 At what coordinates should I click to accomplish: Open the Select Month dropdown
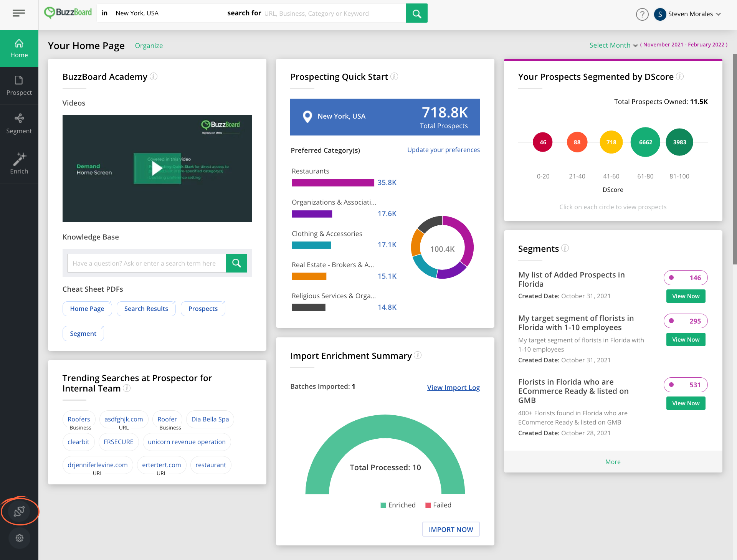point(613,45)
